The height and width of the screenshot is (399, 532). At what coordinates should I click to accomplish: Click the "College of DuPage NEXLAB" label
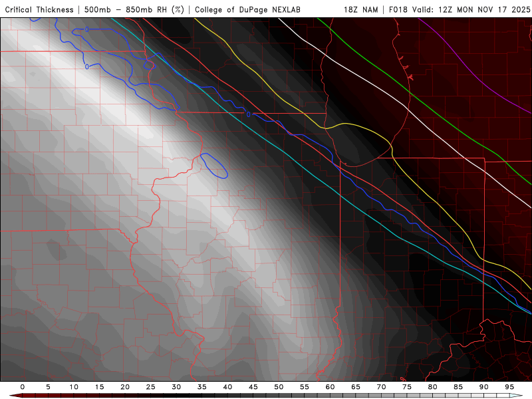click(247, 9)
